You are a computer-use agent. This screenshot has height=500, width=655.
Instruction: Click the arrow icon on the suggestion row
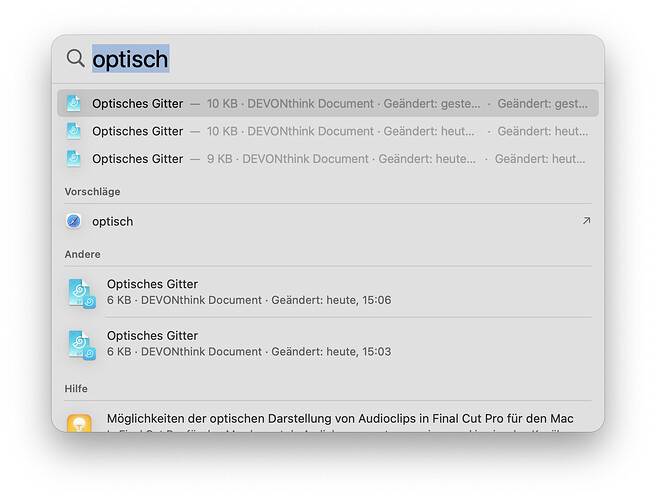(x=586, y=221)
